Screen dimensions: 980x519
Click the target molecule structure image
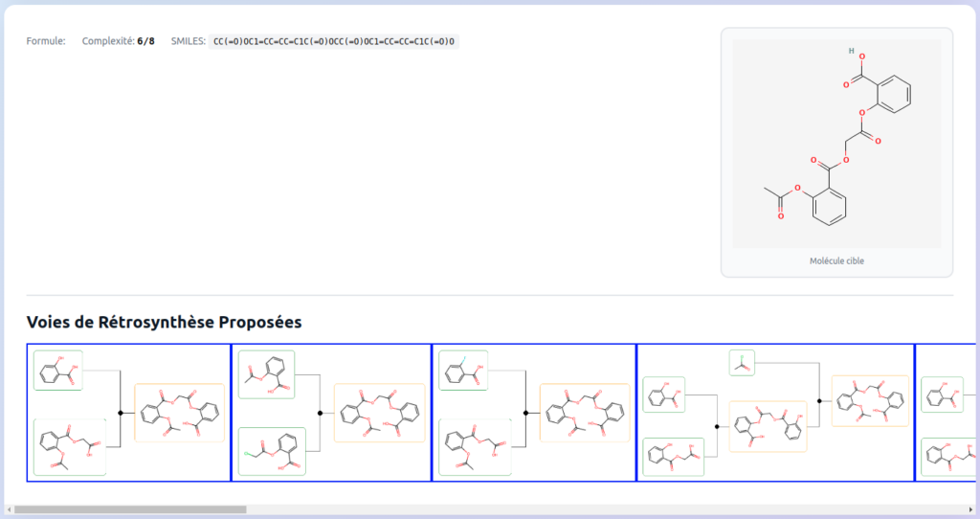tap(836, 144)
